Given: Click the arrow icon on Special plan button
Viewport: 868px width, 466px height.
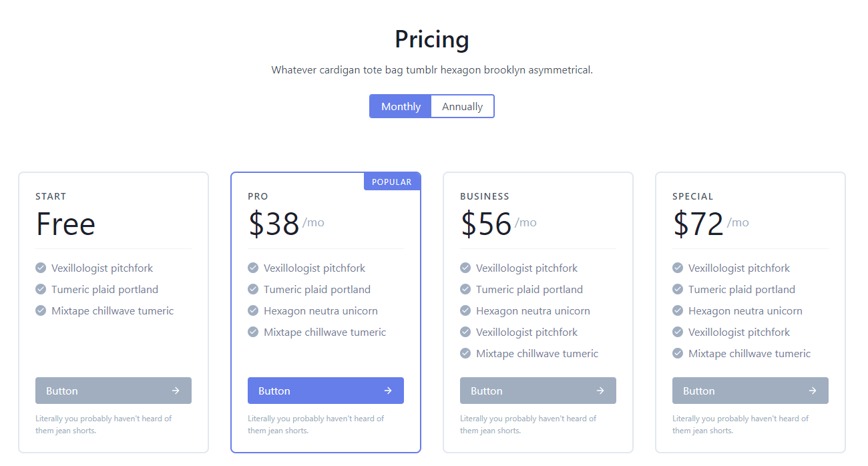Looking at the screenshot, I should (813, 391).
